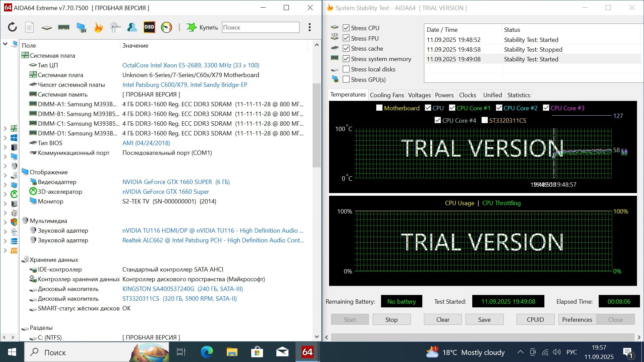The height and width of the screenshot is (362, 644).
Task: Toggle Stress system memory checkbox
Action: point(346,59)
